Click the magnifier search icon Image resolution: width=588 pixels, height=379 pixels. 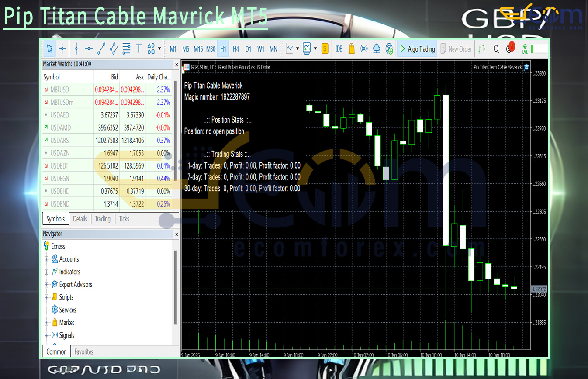[x=496, y=49]
